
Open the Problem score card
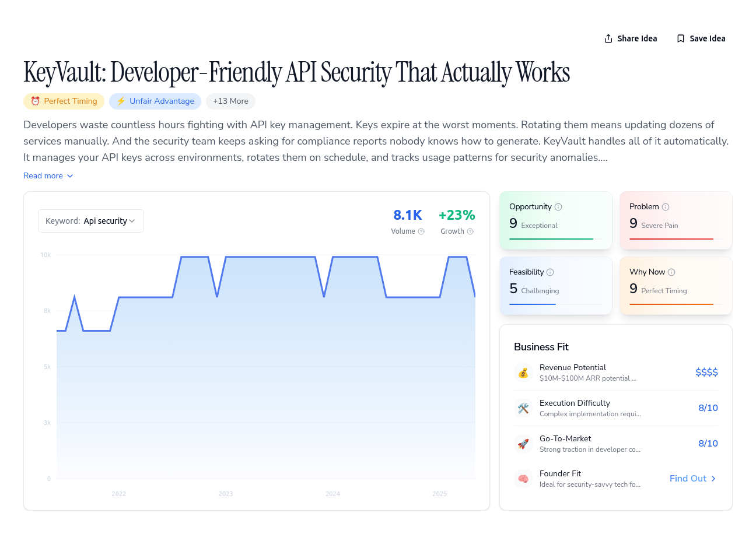click(676, 220)
